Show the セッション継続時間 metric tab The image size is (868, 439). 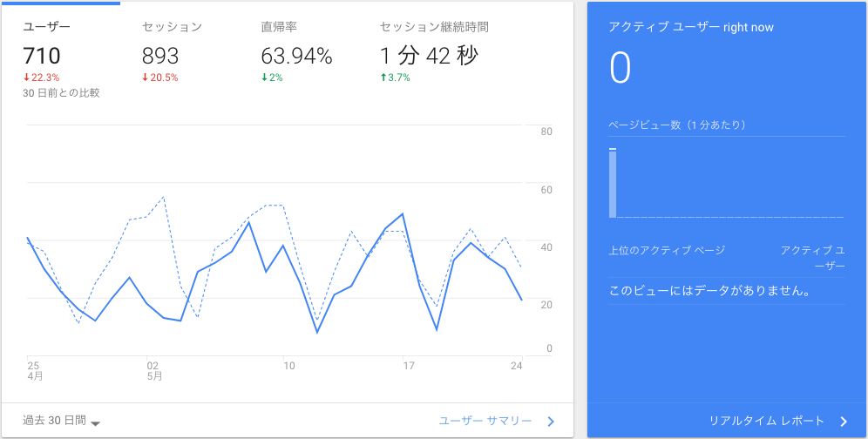point(433,27)
